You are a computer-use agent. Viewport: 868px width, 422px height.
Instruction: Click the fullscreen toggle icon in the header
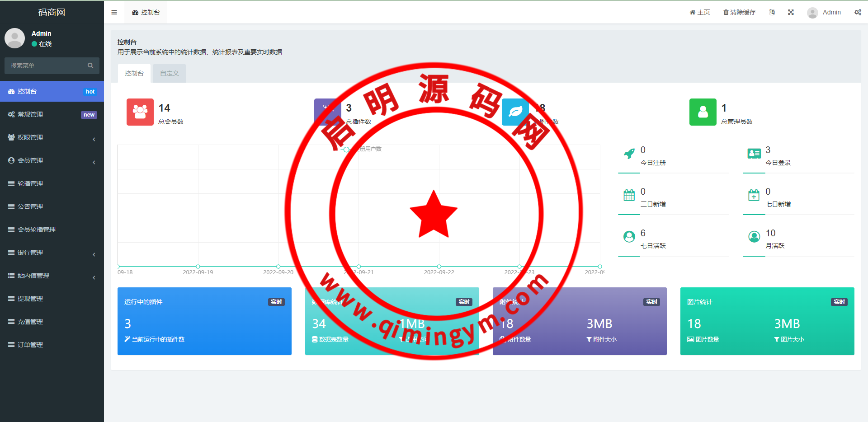pyautogui.click(x=791, y=12)
